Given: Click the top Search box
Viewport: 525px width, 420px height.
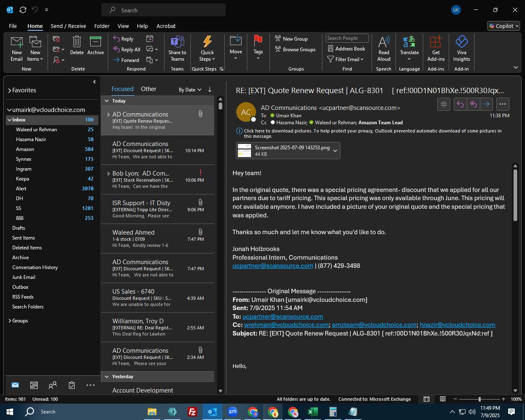Looking at the screenshot, I should 163,10.
